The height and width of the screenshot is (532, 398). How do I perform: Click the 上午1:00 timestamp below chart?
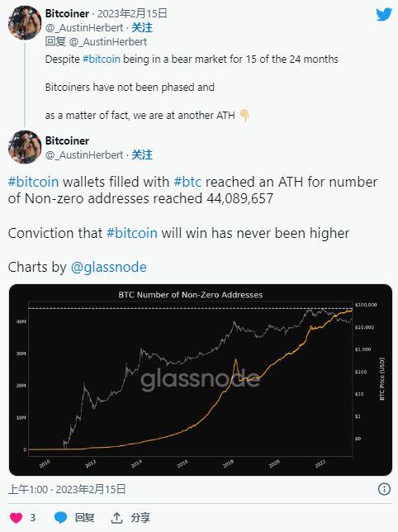tap(28, 489)
